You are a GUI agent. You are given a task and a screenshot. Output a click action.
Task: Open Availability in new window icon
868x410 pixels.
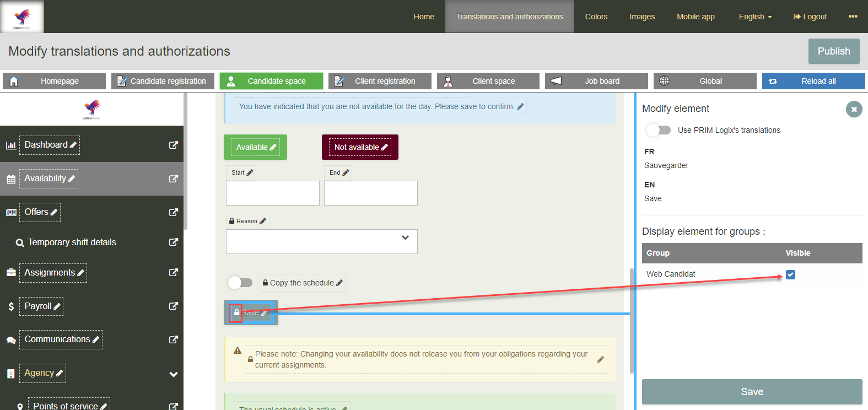[x=173, y=179]
